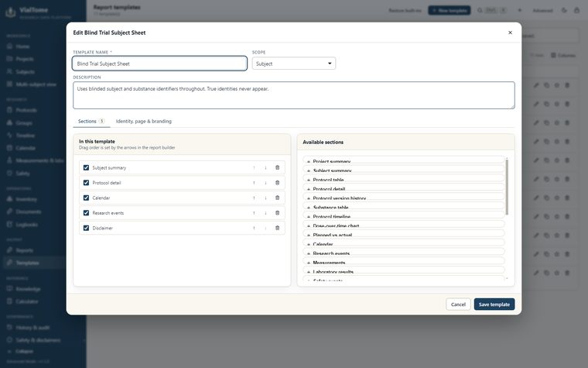
Task: Click the New template button behind the dialog
Action: coord(450,10)
